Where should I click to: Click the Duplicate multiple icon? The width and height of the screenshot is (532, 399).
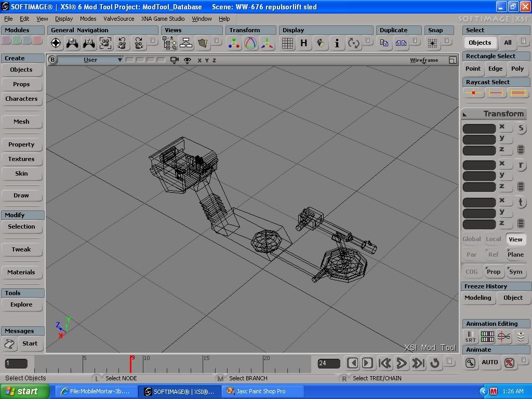(401, 43)
